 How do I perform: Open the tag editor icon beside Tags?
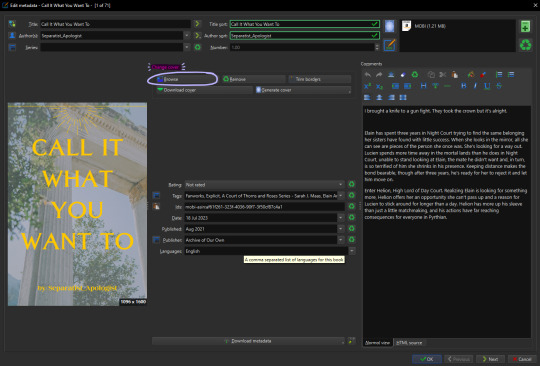click(x=156, y=196)
